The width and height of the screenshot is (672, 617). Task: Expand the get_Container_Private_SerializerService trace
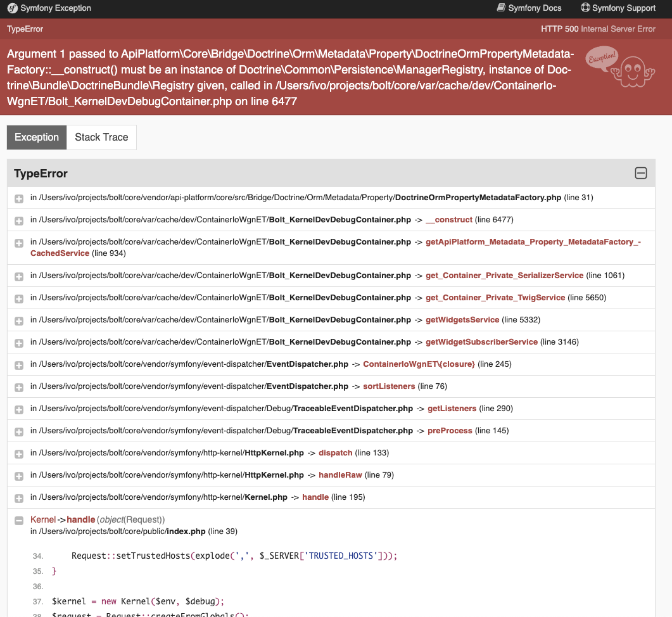(19, 277)
